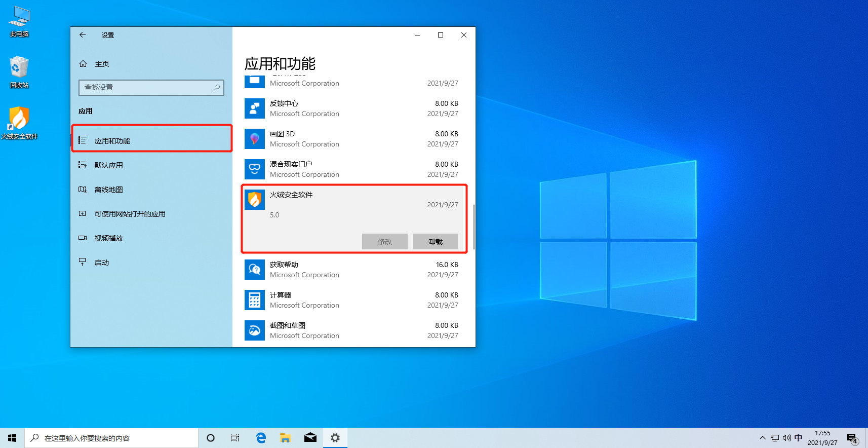The image size is (868, 448).
Task: Click the 查找设置 search box
Action: click(151, 87)
